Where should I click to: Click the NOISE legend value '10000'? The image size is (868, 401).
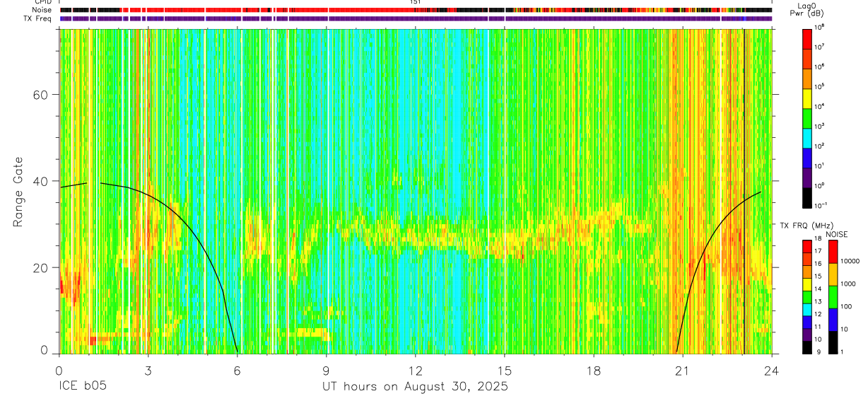(x=850, y=261)
